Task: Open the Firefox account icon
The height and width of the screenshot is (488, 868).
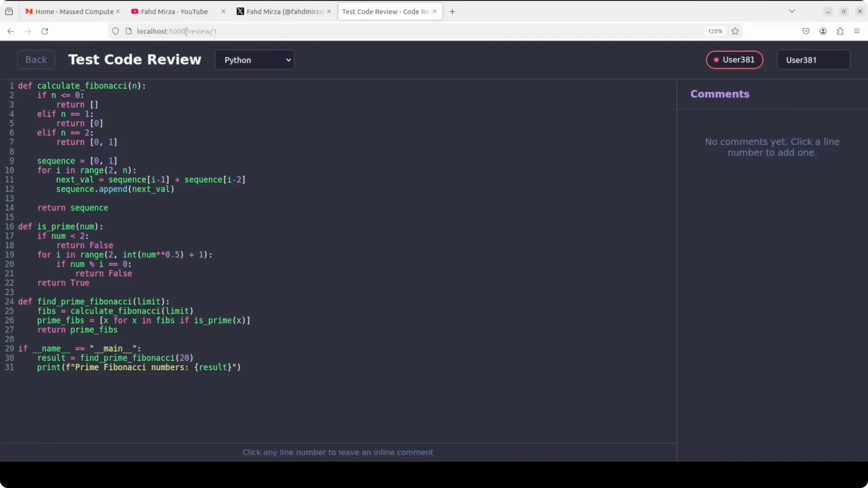Action: click(x=823, y=31)
